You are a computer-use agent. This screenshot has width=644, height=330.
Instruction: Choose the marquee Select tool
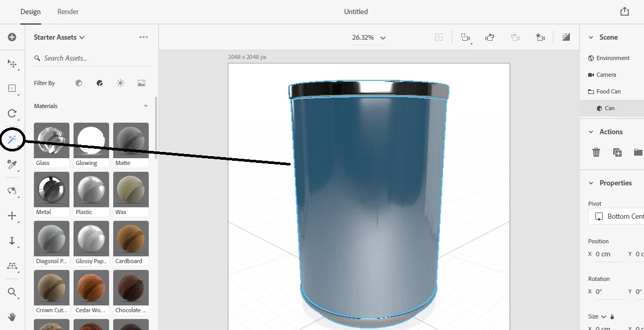click(12, 88)
